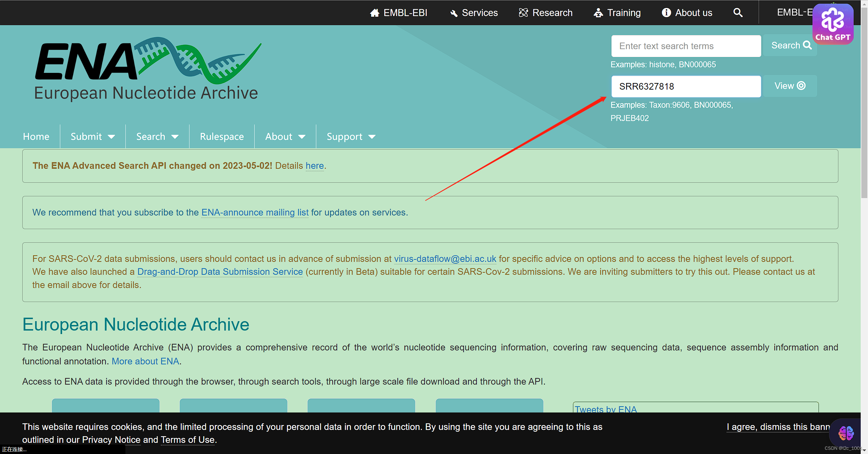The width and height of the screenshot is (868, 454).
Task: Click the purple brain floating icon
Action: click(846, 433)
